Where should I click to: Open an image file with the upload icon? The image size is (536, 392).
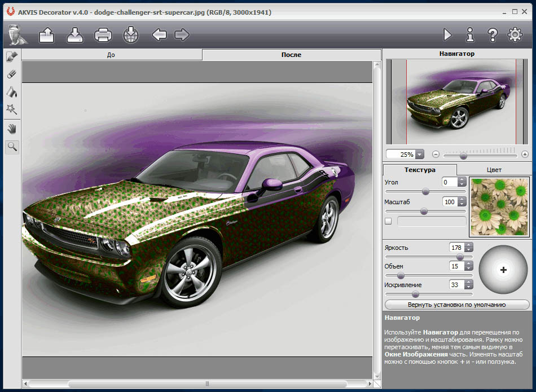pos(46,35)
